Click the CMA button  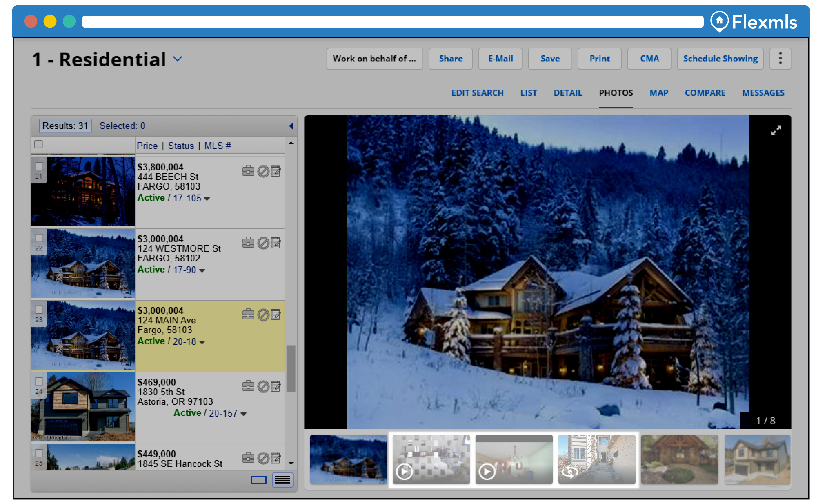coord(649,58)
